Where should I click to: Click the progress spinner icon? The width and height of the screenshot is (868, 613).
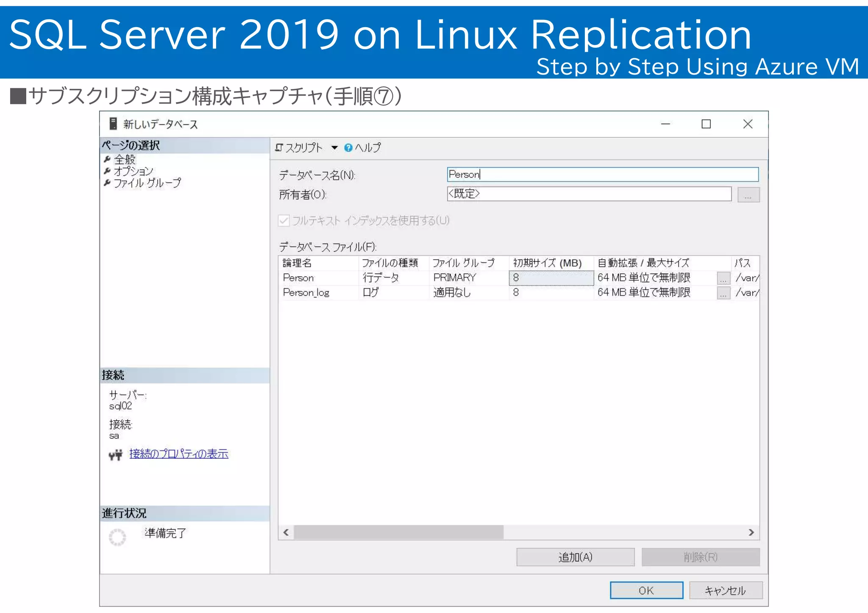[x=117, y=538]
